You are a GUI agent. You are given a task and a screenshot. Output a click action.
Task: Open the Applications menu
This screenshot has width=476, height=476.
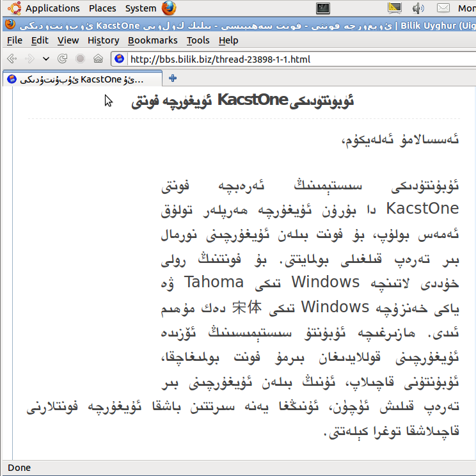point(52,8)
